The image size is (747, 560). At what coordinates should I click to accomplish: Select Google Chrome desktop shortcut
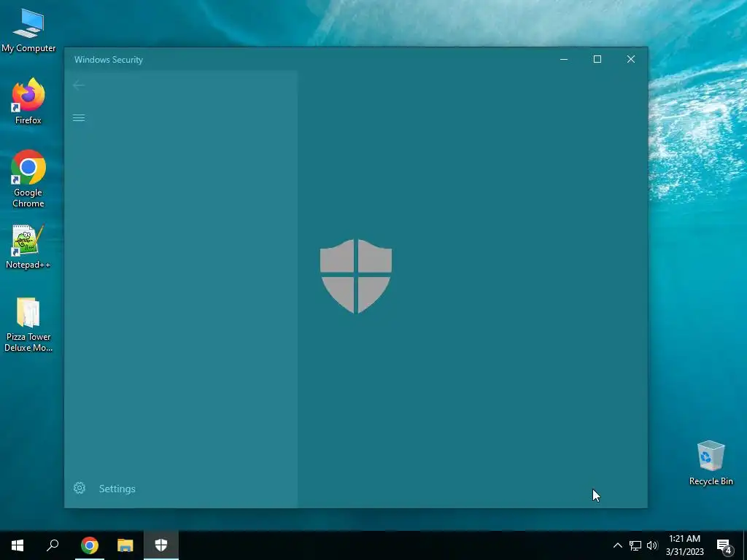[28, 179]
